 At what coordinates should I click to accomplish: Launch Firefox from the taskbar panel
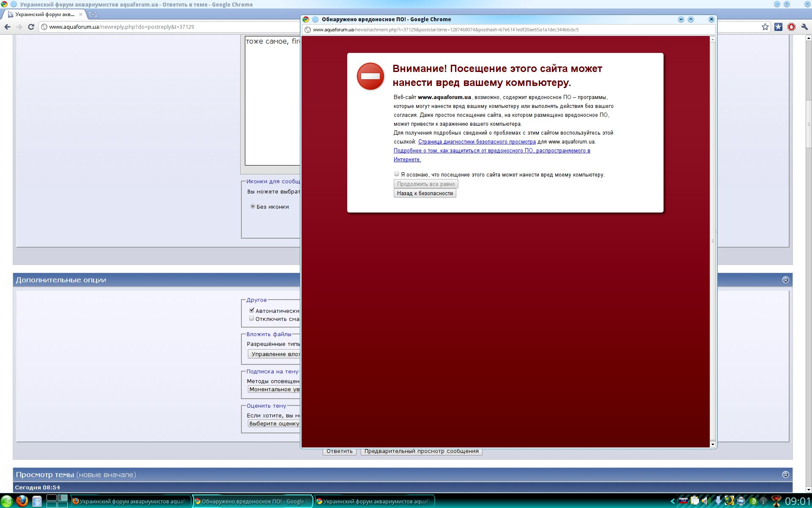(22, 501)
